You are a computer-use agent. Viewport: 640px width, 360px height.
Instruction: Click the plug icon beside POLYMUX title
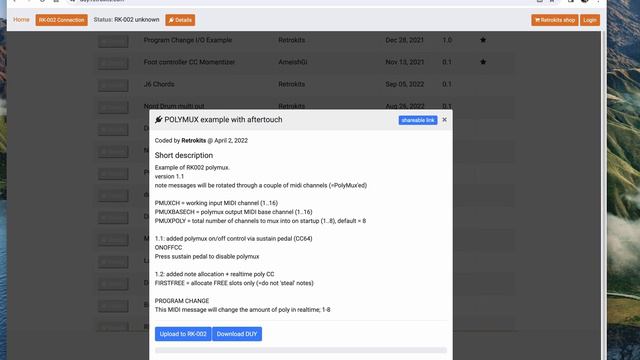tap(158, 120)
